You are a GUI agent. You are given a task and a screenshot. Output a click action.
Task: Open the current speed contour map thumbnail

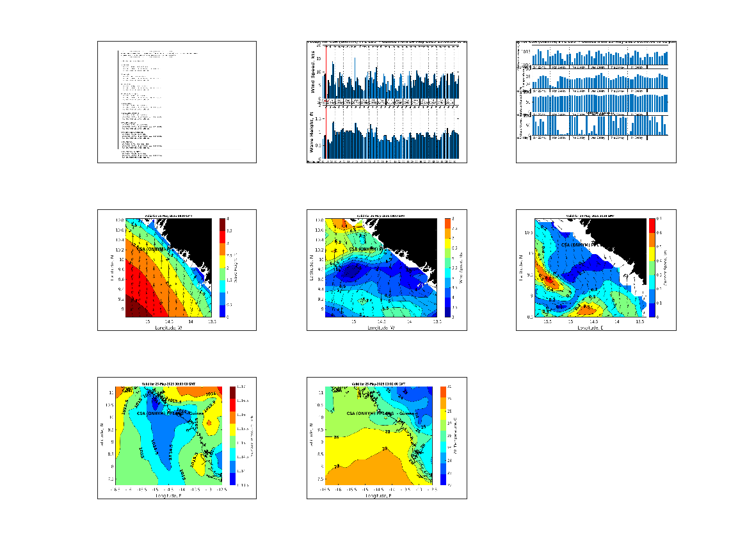(x=596, y=270)
